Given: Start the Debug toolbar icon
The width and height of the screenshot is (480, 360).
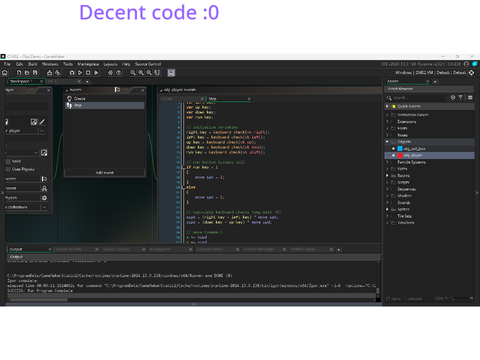Looking at the screenshot, I should (x=72, y=73).
